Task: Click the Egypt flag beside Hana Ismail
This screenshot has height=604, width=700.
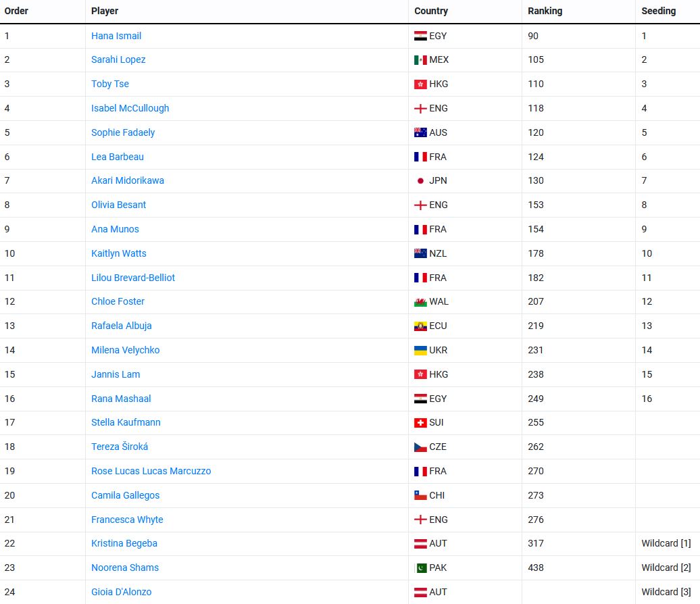Action: click(420, 36)
